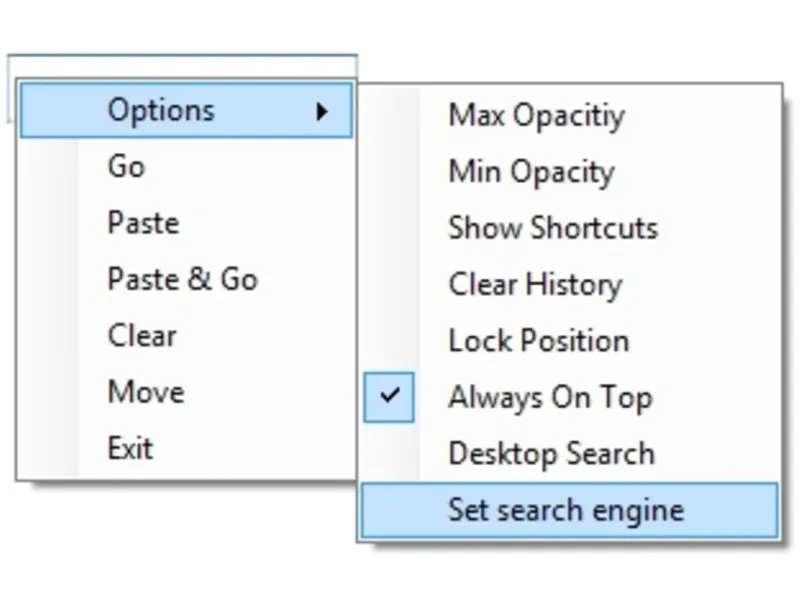Click Go in the context menu
The height and width of the screenshot is (600, 800).
click(x=126, y=166)
